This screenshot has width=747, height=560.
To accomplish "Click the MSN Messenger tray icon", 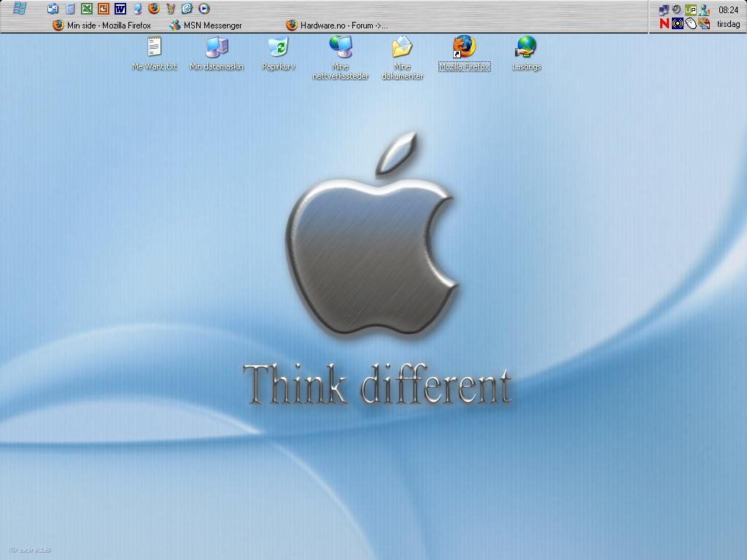I will (x=704, y=9).
